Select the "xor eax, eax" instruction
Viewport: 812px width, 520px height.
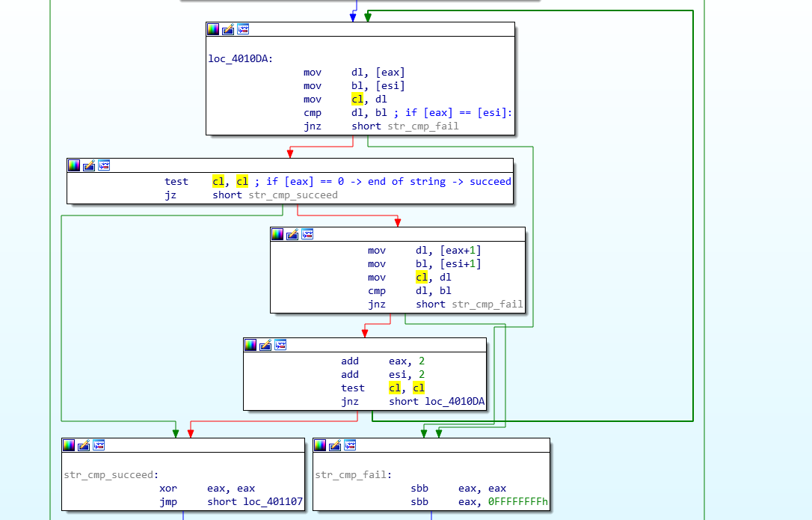click(207, 489)
